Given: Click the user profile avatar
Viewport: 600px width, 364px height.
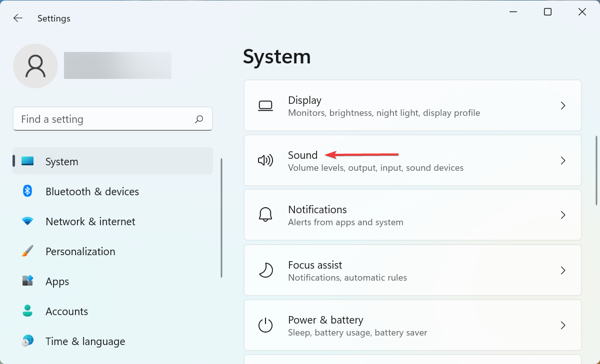Looking at the screenshot, I should click(35, 66).
